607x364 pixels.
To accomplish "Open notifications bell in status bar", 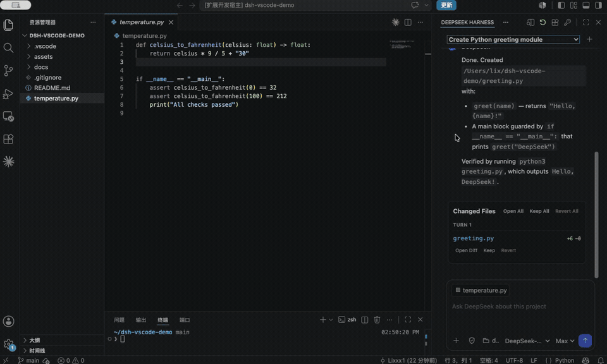I will click(x=600, y=360).
